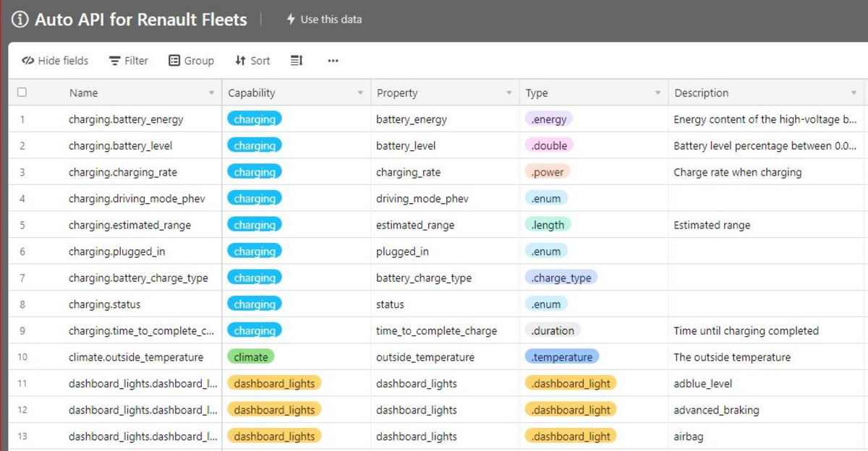
Task: Expand the Description column dropdown arrow
Action: [x=854, y=93]
